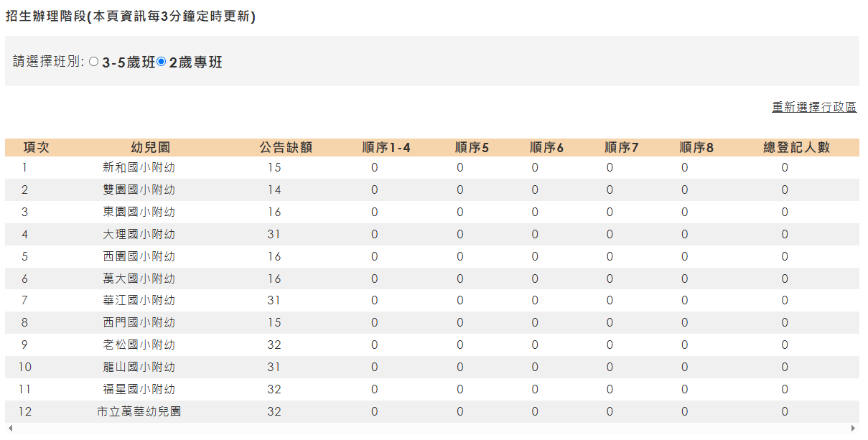Image resolution: width=868 pixels, height=440 pixels.
Task: Select the 西園國小附幼 row name
Action: click(x=139, y=256)
